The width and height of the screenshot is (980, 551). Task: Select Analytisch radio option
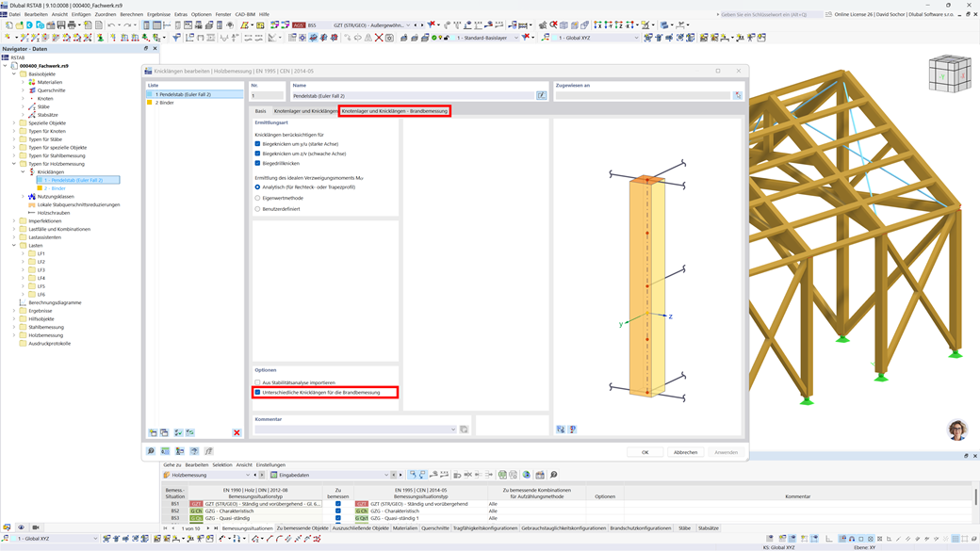click(257, 186)
